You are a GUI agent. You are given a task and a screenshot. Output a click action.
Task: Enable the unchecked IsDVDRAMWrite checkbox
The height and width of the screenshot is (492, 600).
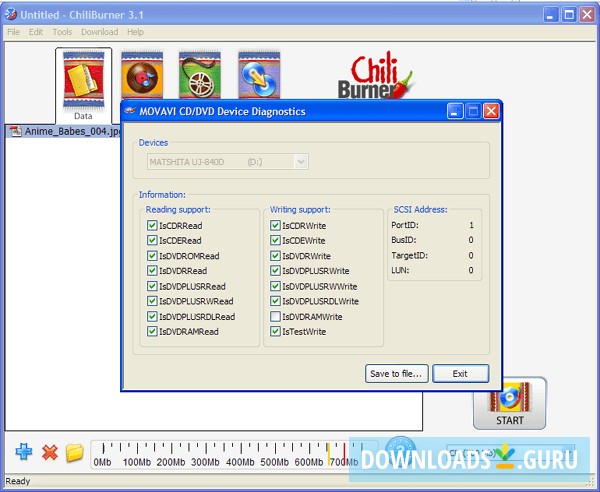[x=275, y=316]
